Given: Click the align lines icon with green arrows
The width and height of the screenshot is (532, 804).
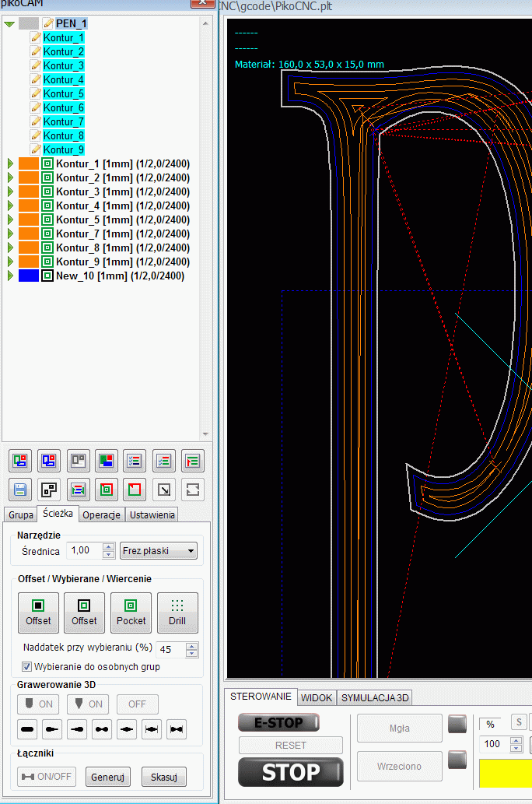Looking at the screenshot, I should coord(78,490).
